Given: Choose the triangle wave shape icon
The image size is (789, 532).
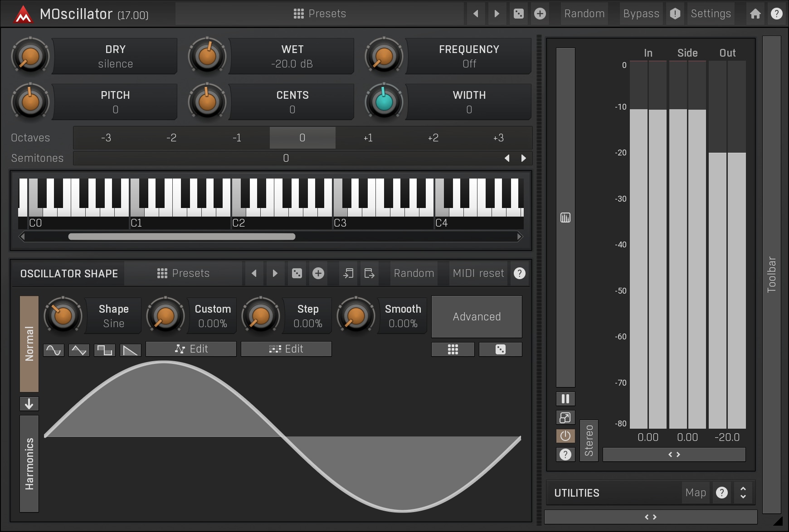Looking at the screenshot, I should tap(79, 350).
